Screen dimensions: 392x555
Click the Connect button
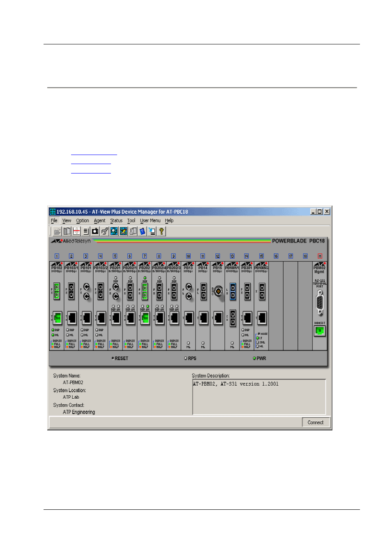click(316, 423)
